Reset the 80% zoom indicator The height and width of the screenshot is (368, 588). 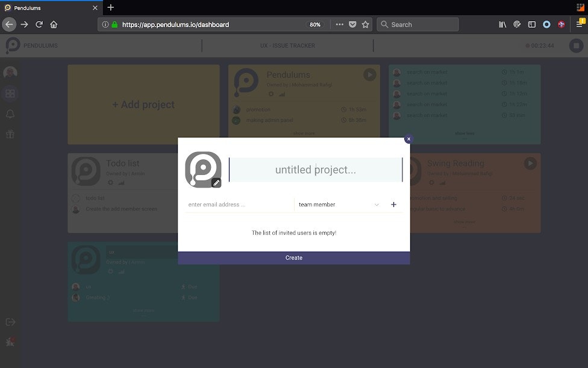point(315,25)
